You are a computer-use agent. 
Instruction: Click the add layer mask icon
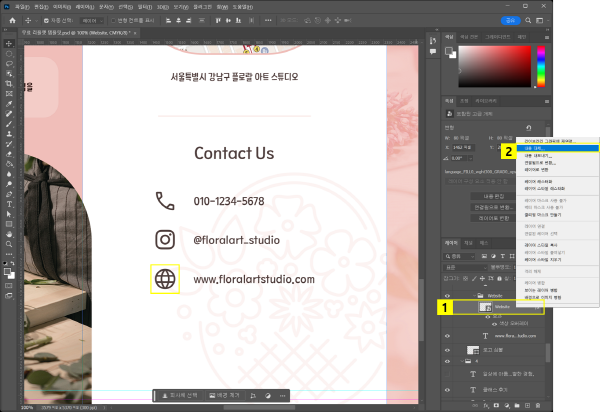pyautogui.click(x=496, y=405)
